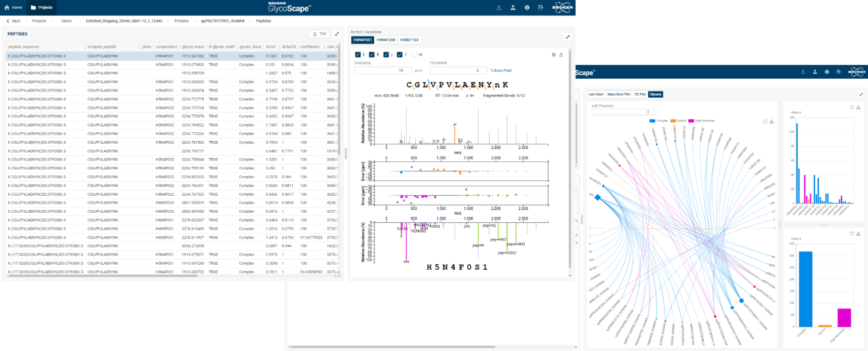Expand the spectrum candidate panel fullscreen
This screenshot has height=351, width=868.
pyautogui.click(x=568, y=37)
